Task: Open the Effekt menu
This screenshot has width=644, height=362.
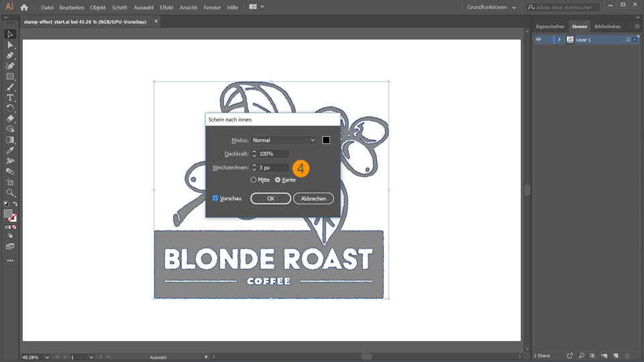Action: pos(166,7)
